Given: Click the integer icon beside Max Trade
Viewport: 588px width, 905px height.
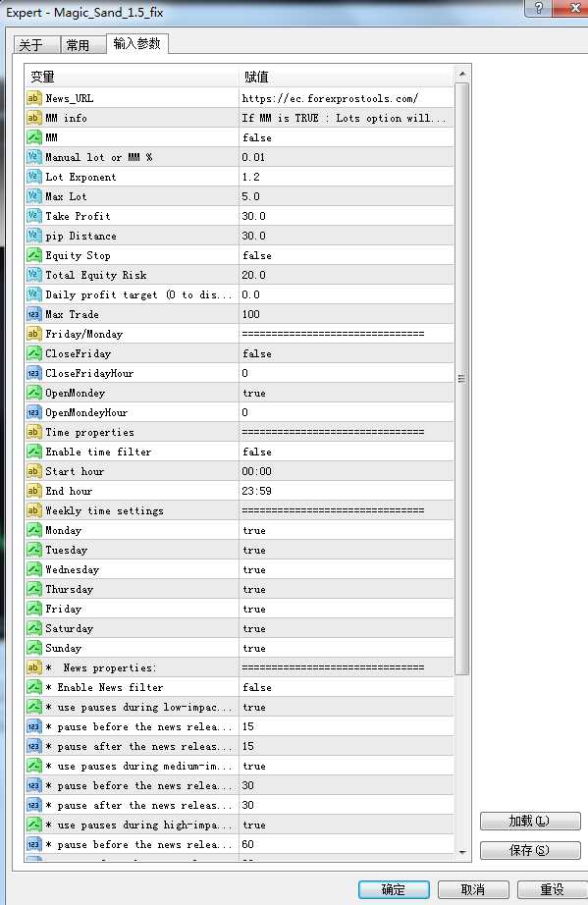Looking at the screenshot, I should click(x=34, y=314).
